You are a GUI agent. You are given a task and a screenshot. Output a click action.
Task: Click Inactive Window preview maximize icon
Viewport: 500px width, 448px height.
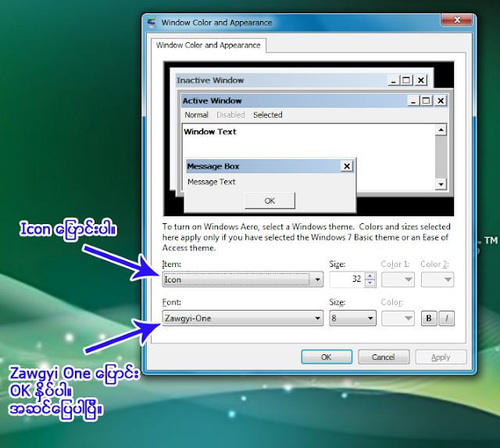point(406,80)
